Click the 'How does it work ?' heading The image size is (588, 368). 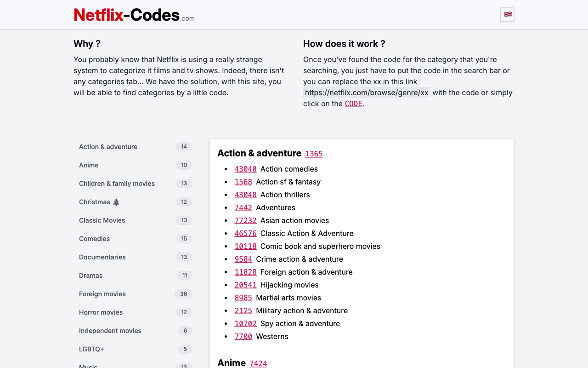pyautogui.click(x=344, y=44)
